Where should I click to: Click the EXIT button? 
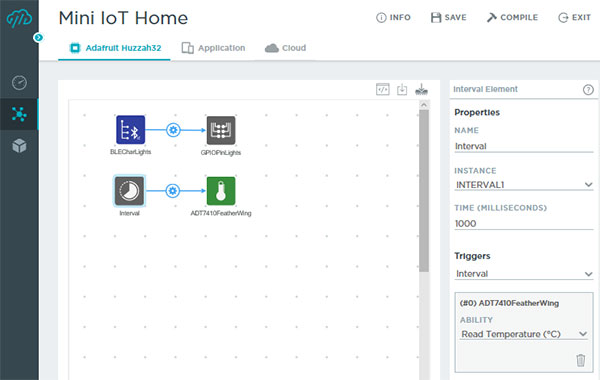click(574, 18)
